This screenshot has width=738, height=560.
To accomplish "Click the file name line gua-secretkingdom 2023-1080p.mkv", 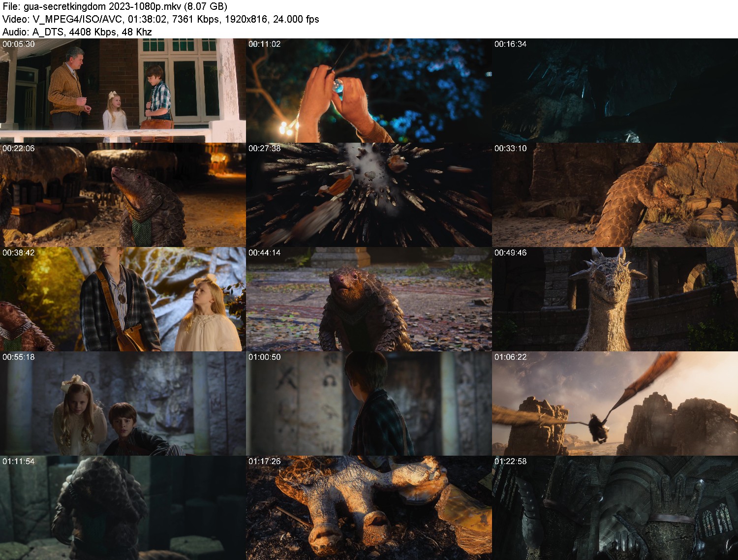I will point(115,7).
